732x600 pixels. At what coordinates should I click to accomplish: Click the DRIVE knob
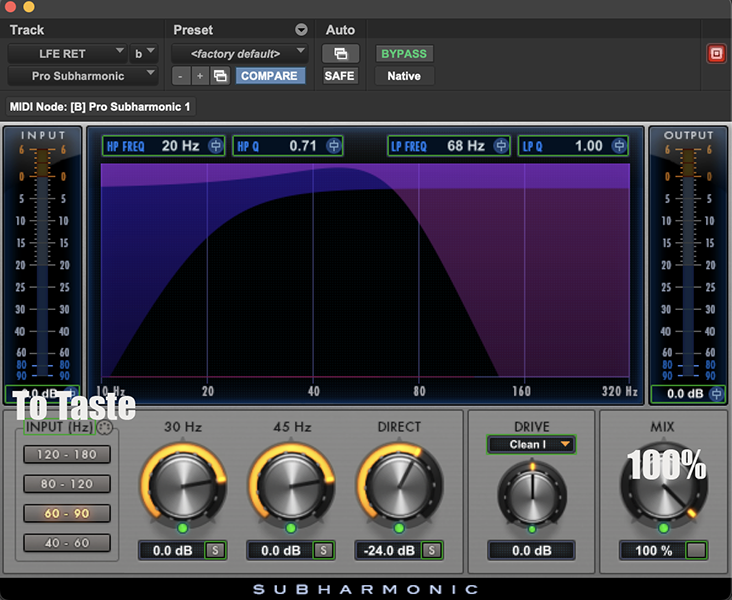(532, 494)
